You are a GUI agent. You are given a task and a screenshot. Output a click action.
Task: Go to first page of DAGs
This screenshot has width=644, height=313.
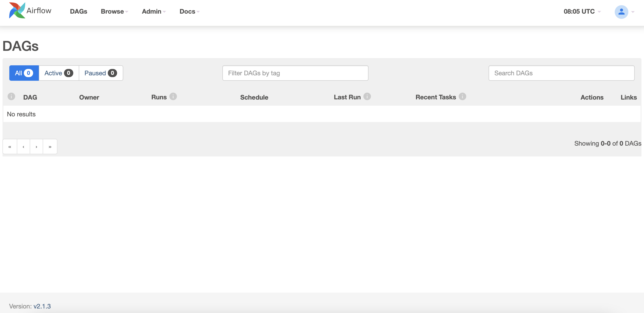[10, 147]
